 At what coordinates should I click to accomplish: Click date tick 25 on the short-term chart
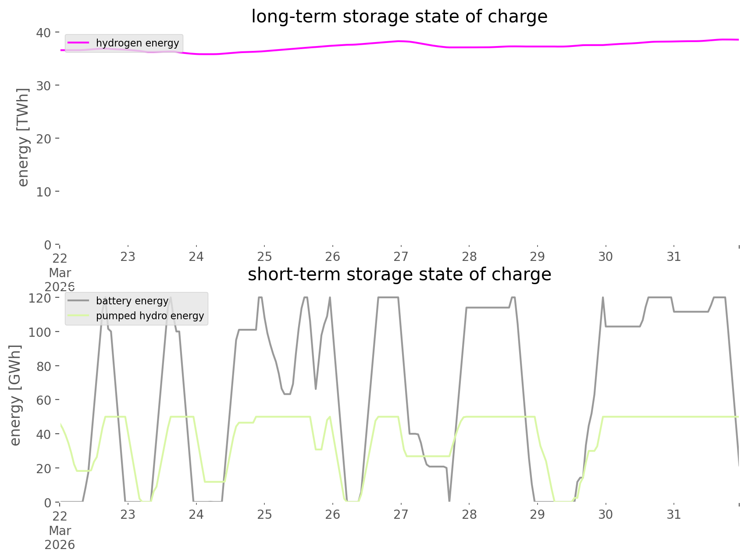(264, 514)
